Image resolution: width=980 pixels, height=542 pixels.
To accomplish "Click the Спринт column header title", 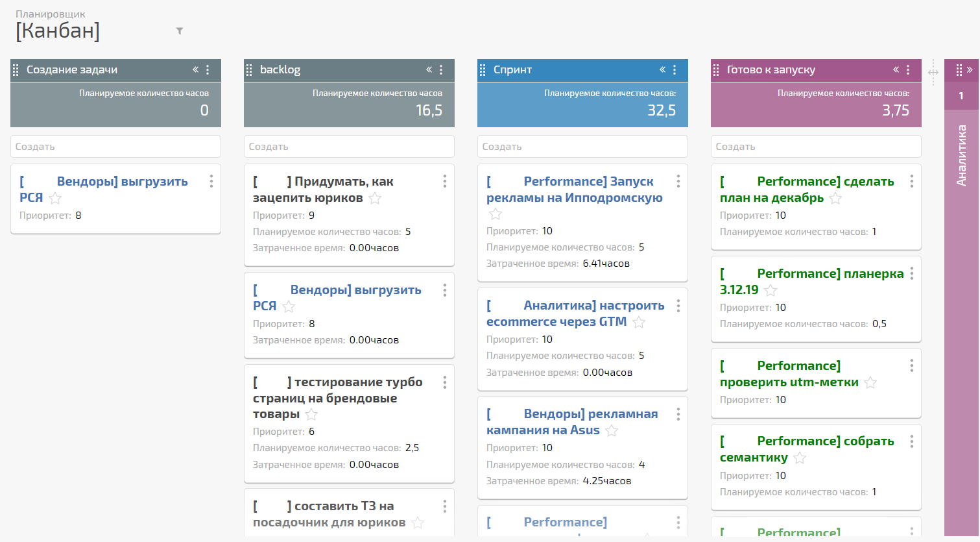I will 512,70.
